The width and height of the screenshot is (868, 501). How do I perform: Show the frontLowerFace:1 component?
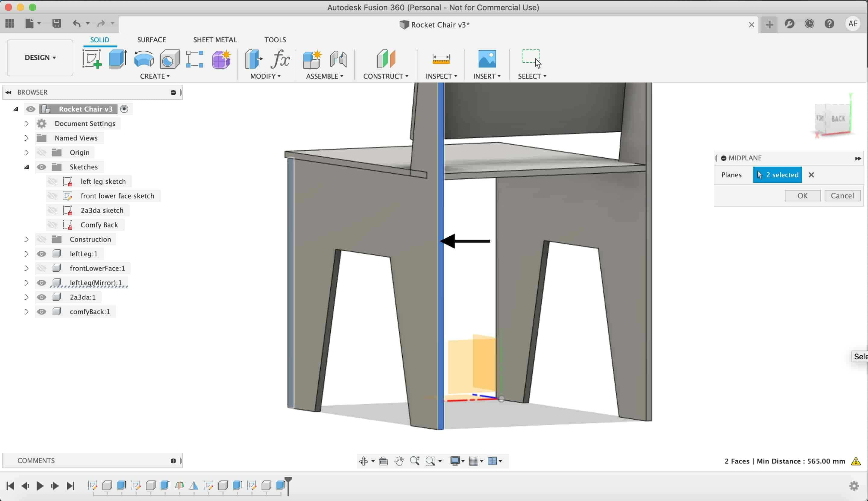(42, 268)
